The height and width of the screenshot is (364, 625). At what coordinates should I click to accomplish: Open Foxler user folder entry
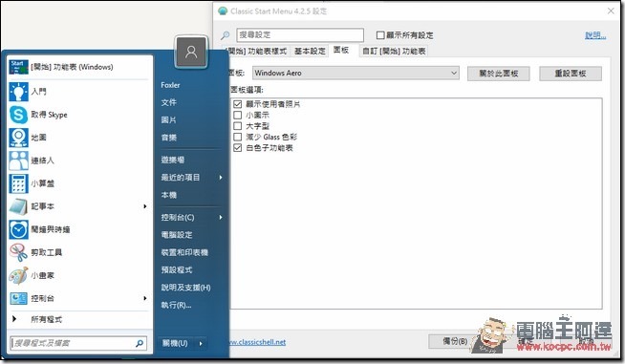point(170,85)
